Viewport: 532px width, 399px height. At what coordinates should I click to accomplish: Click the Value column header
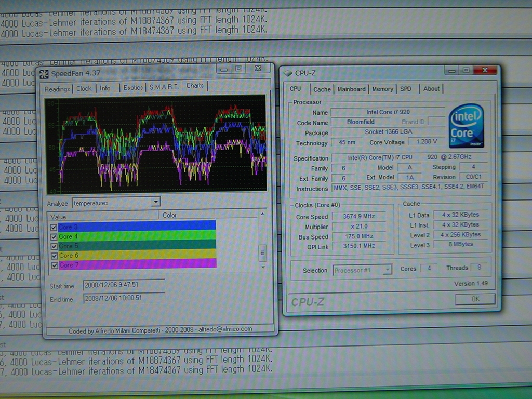[102, 215]
